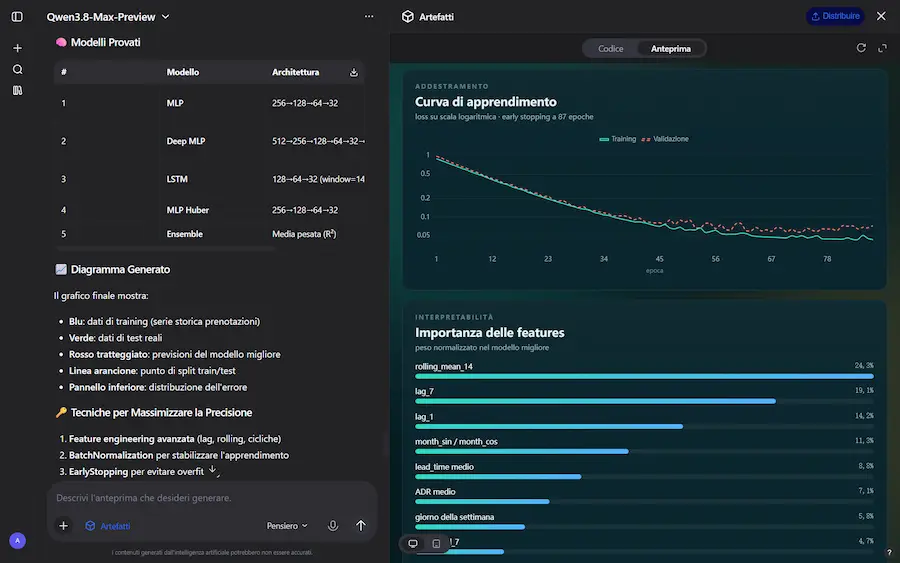Screen dimensions: 900x563
Task: Click the giorno della settimana label
Action: [455, 517]
